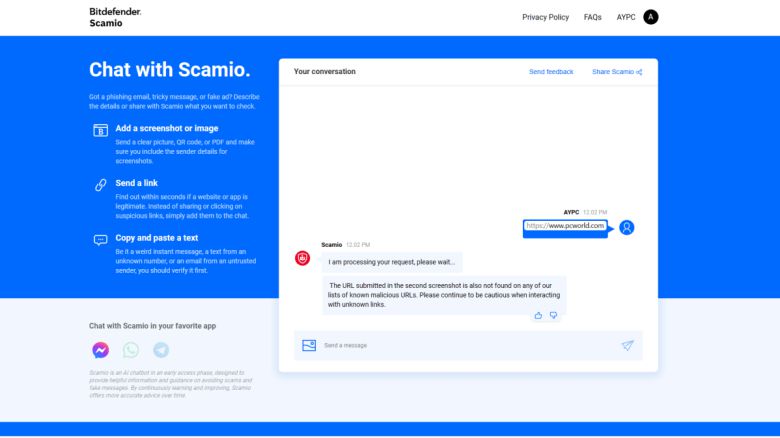Click the https://www.pcworld.com sent message
The height and width of the screenshot is (438, 780).
(x=565, y=226)
